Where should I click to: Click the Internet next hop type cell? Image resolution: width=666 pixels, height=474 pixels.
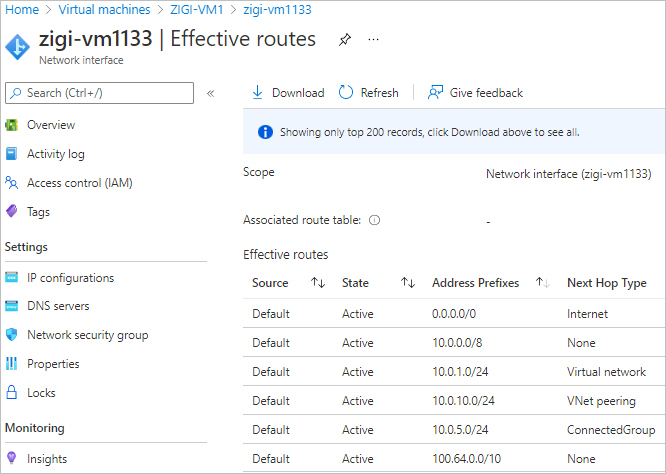(x=587, y=314)
